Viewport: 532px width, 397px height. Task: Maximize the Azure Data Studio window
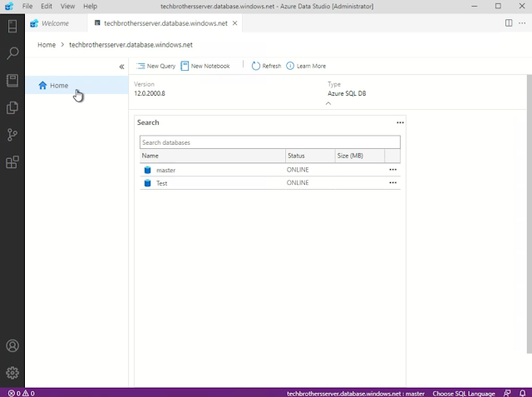point(498,6)
